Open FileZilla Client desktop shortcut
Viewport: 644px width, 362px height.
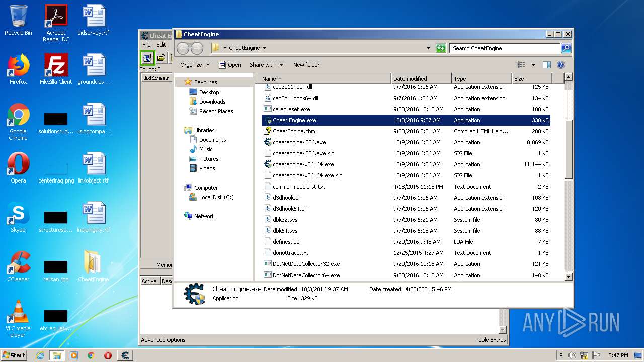[x=56, y=69]
